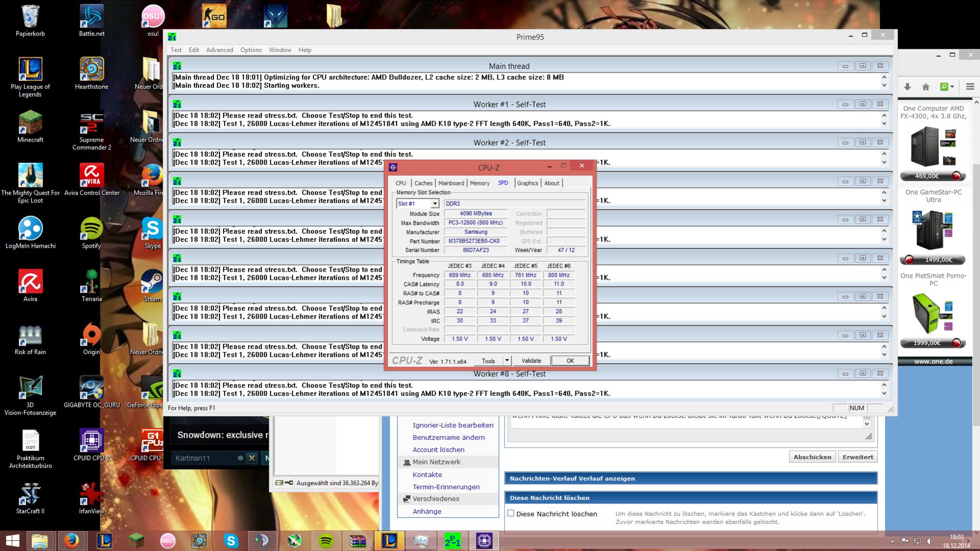The image size is (980, 551).
Task: Click the One Computer AMD FX-4300 ad thumbnail
Action: (x=933, y=147)
